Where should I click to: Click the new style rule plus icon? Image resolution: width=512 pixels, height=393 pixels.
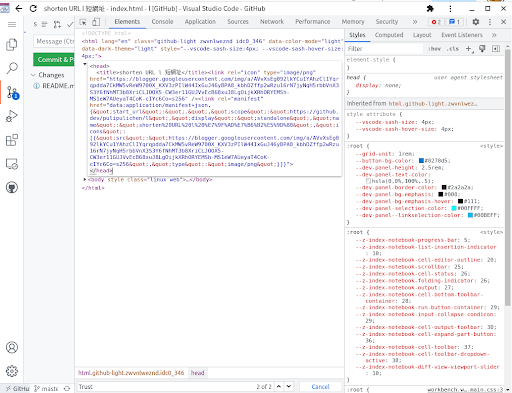pyautogui.click(x=469, y=49)
